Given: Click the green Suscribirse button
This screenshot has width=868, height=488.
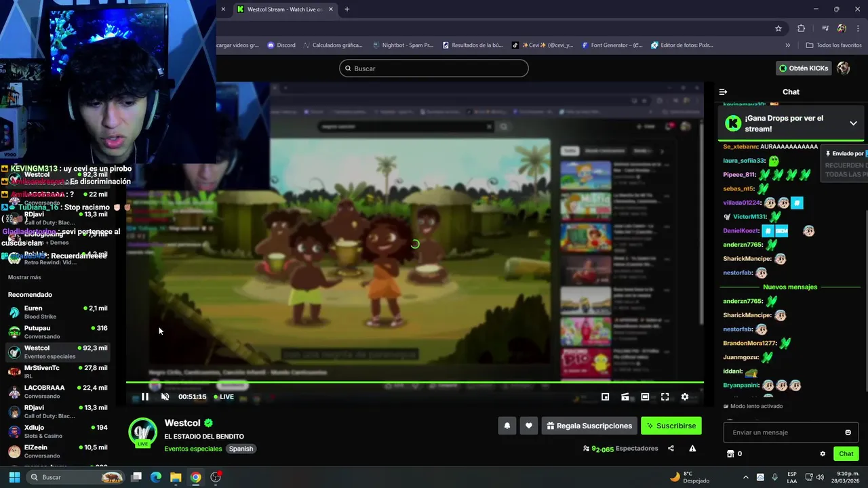Looking at the screenshot, I should [x=671, y=426].
